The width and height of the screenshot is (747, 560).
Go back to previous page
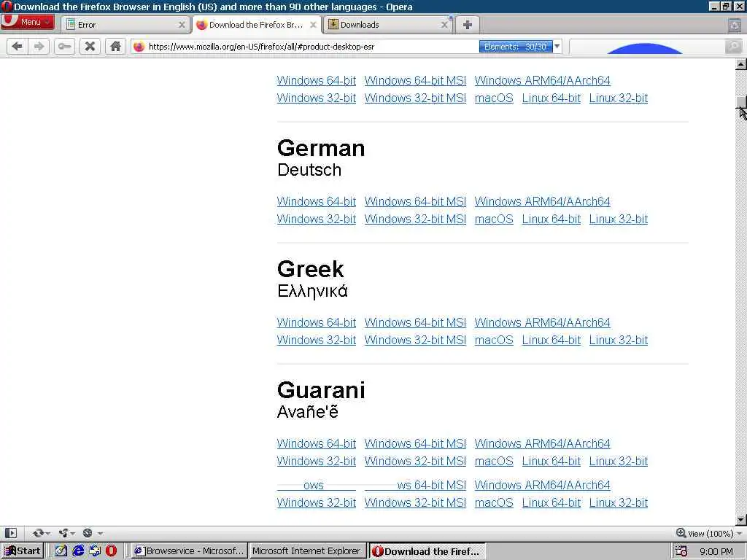(18, 46)
